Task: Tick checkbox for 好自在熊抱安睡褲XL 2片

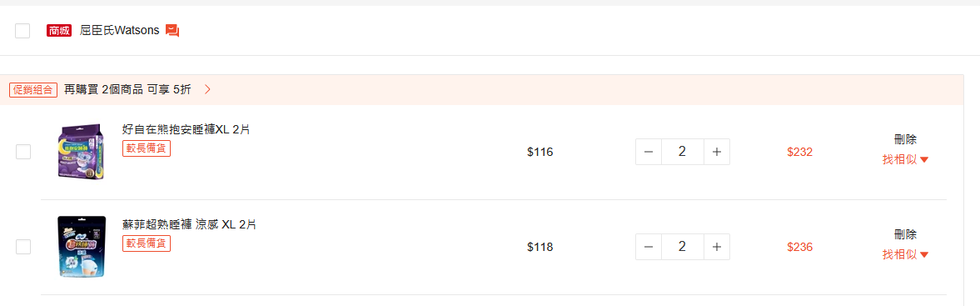Action: point(23,152)
